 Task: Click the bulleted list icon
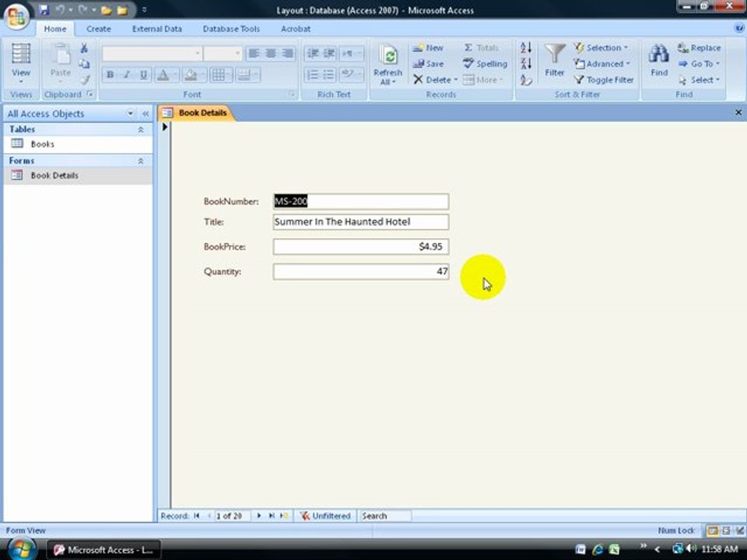(x=328, y=75)
